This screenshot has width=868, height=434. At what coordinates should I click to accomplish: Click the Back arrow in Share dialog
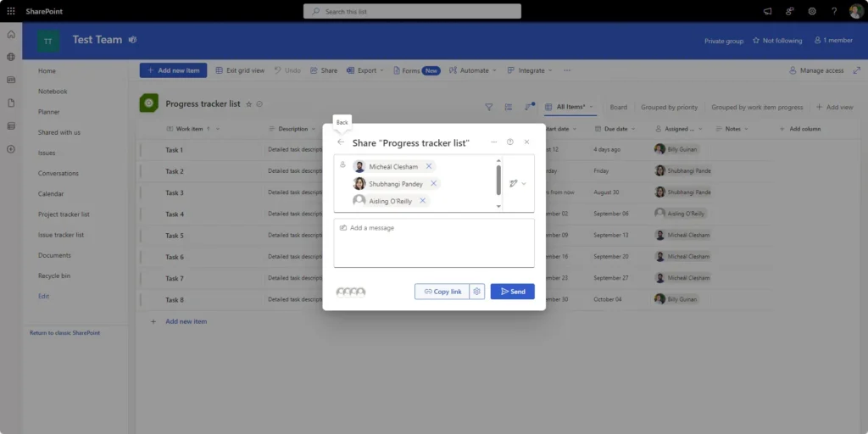pyautogui.click(x=341, y=142)
